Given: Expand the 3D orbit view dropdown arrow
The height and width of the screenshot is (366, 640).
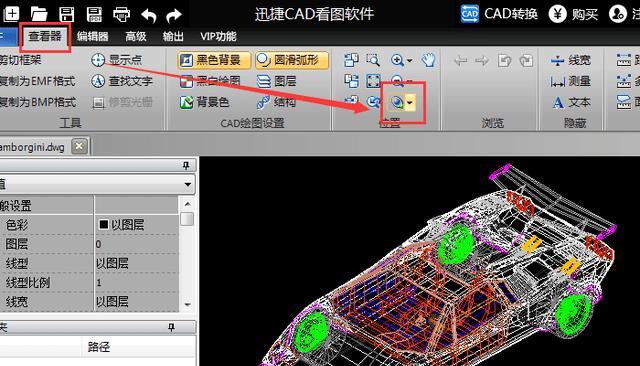Looking at the screenshot, I should point(410,102).
